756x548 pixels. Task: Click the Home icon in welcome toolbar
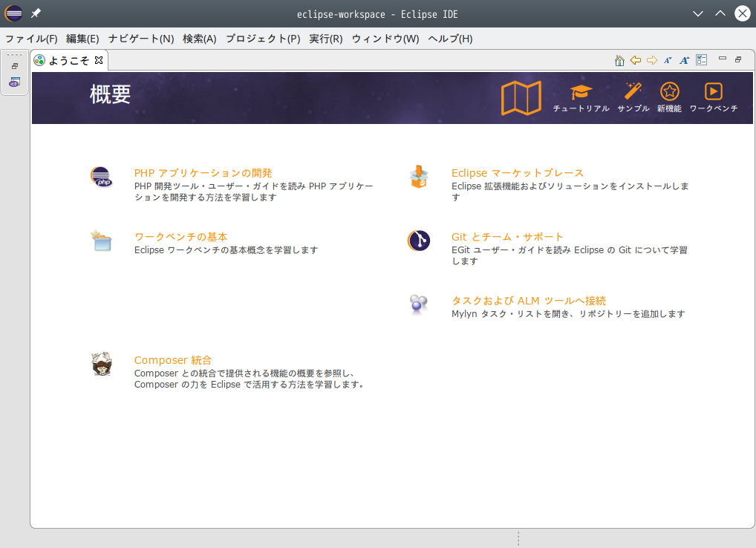point(619,60)
